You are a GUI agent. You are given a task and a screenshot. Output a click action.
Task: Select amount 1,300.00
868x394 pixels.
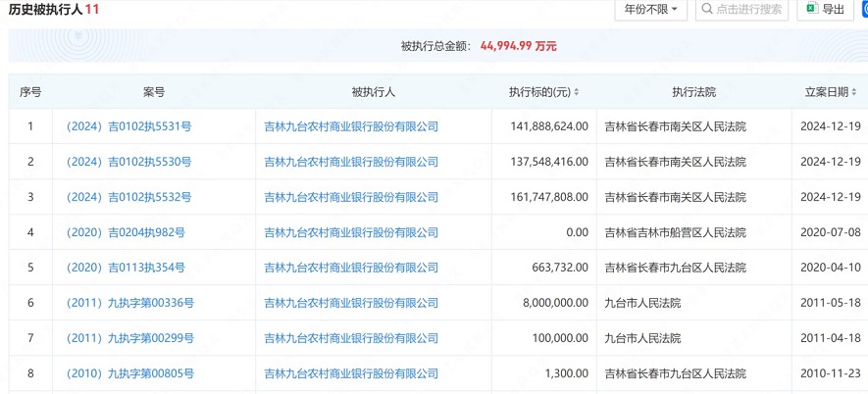pos(566,373)
